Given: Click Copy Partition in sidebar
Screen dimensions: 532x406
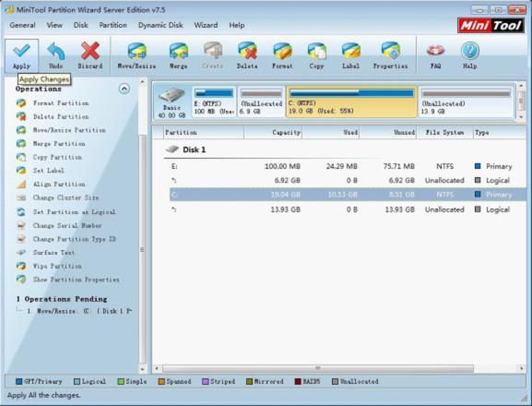Looking at the screenshot, I should pyautogui.click(x=57, y=158).
